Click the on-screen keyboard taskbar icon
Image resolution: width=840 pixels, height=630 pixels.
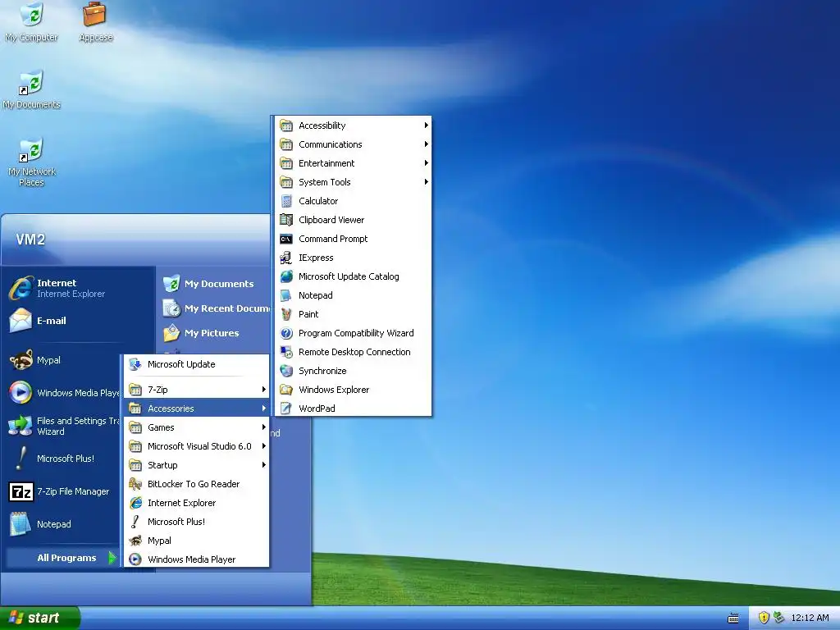pyautogui.click(x=733, y=619)
